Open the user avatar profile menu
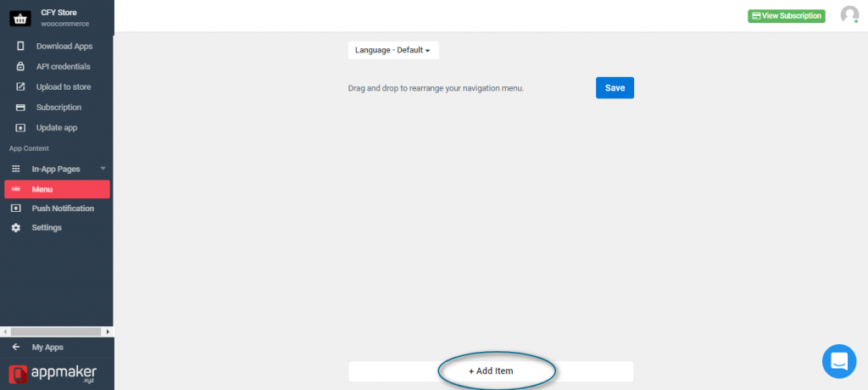Viewport: 868px width, 390px height. click(x=849, y=15)
